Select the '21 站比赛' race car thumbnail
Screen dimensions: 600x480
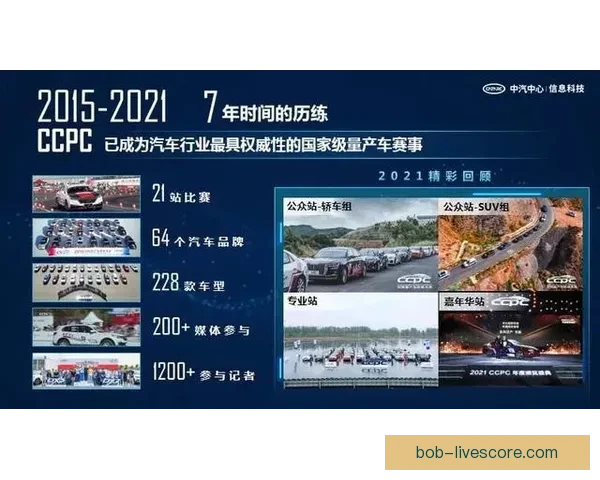[86, 194]
